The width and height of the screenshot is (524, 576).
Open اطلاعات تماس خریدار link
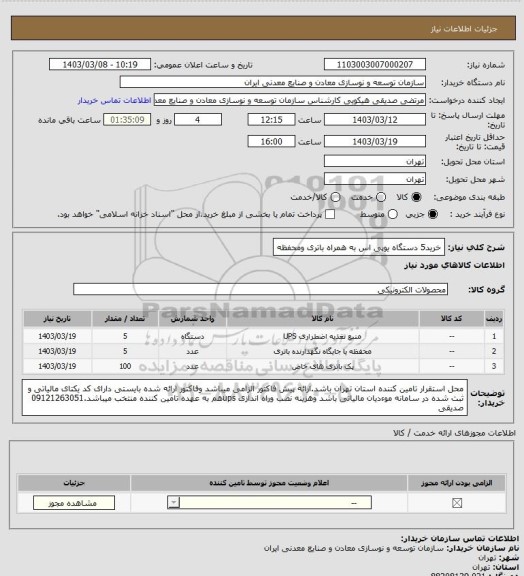pos(114,100)
